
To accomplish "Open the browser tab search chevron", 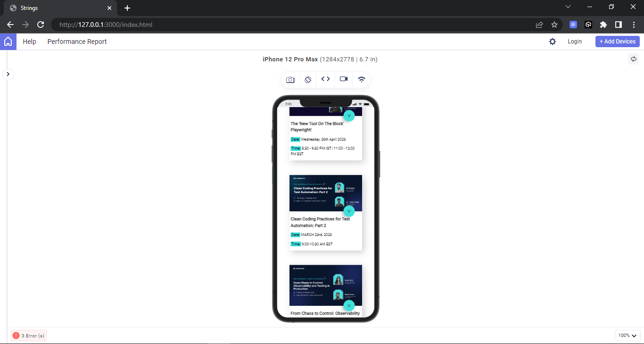I will pyautogui.click(x=568, y=7).
